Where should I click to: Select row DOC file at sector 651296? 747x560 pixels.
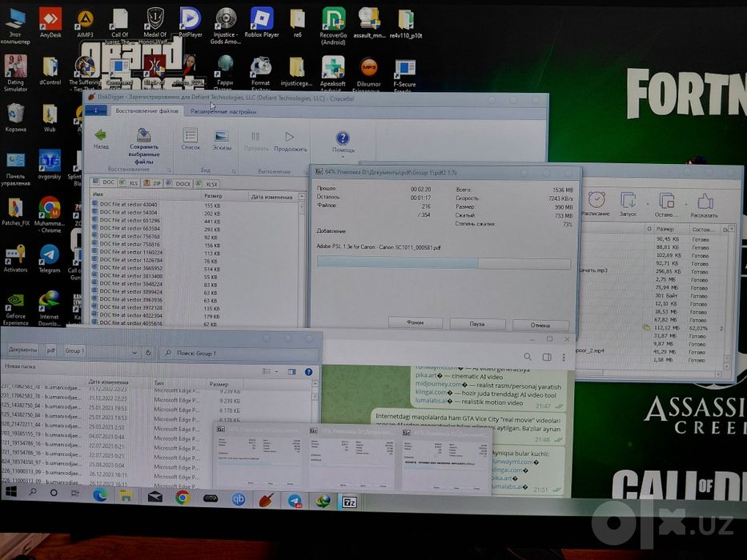[195, 221]
